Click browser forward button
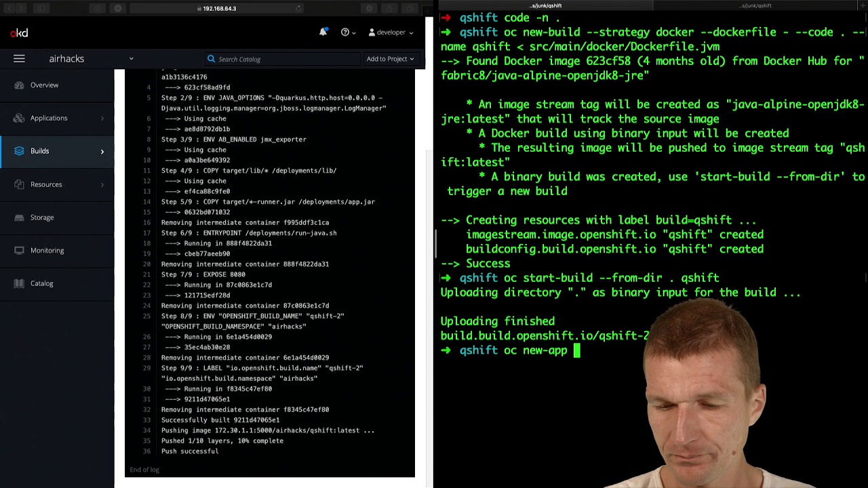This screenshot has height=488, width=868. click(x=20, y=8)
